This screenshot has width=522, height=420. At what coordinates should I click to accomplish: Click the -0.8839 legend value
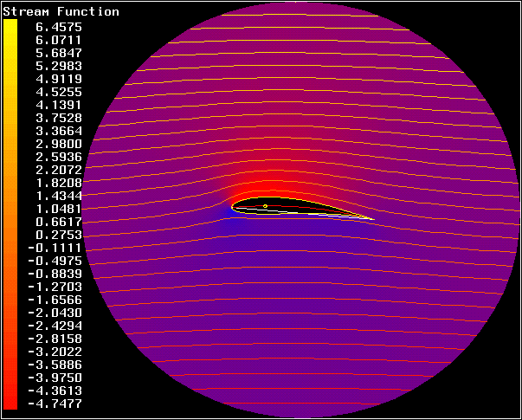[55, 274]
